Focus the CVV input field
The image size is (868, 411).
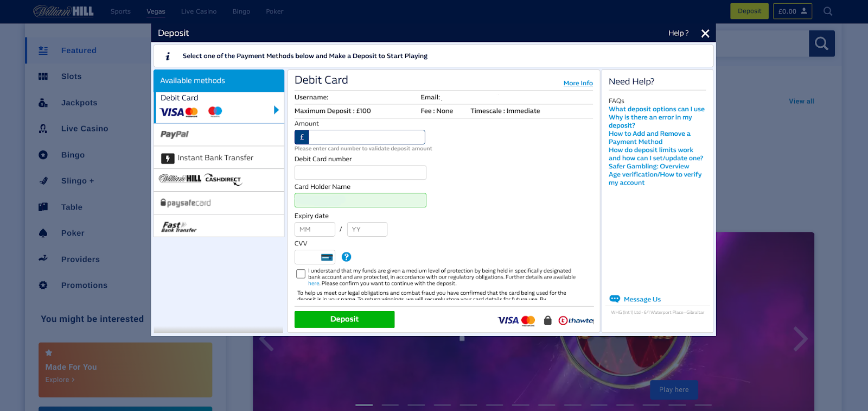point(315,257)
